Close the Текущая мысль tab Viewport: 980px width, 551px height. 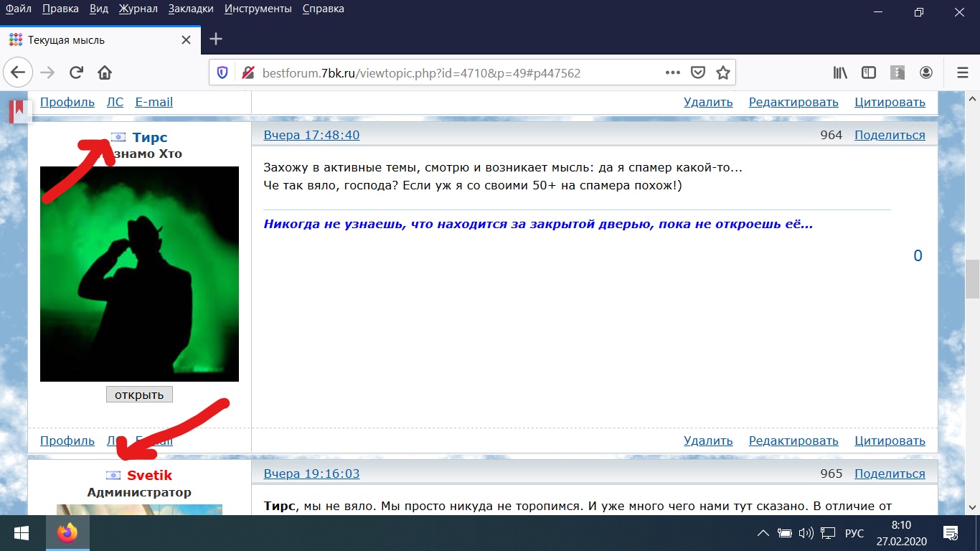(187, 39)
